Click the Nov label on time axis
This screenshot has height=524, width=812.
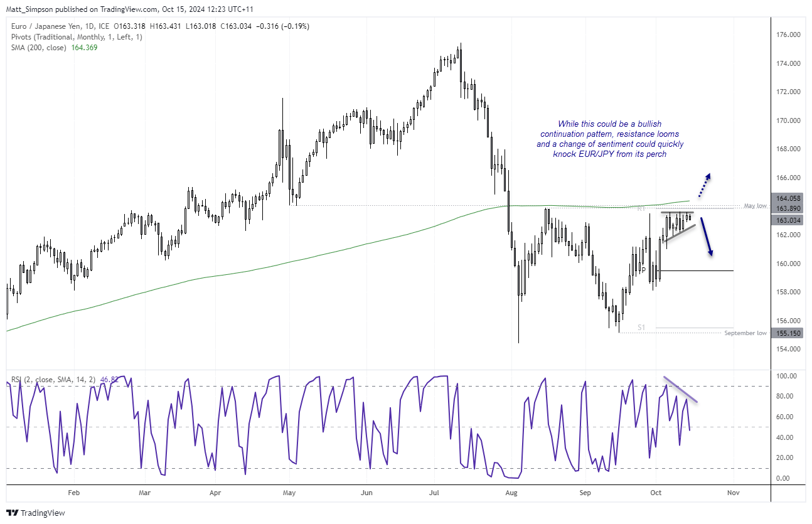click(732, 493)
